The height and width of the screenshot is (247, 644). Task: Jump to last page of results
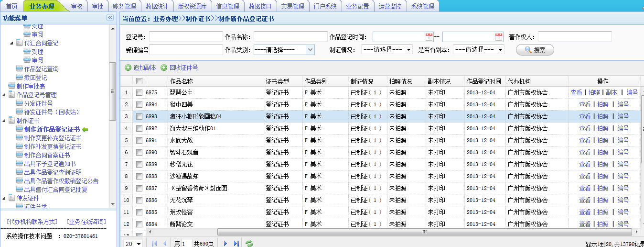236,244
